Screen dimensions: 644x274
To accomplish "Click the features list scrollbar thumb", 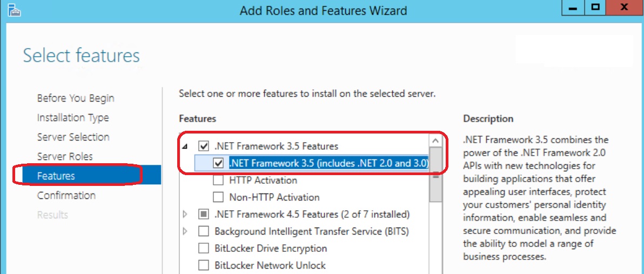I will coord(436,175).
